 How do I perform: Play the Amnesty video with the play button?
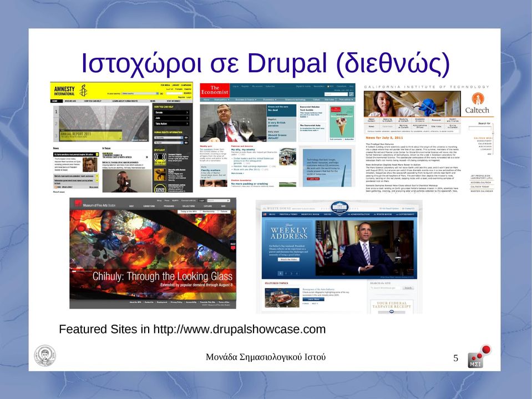coord(126,184)
